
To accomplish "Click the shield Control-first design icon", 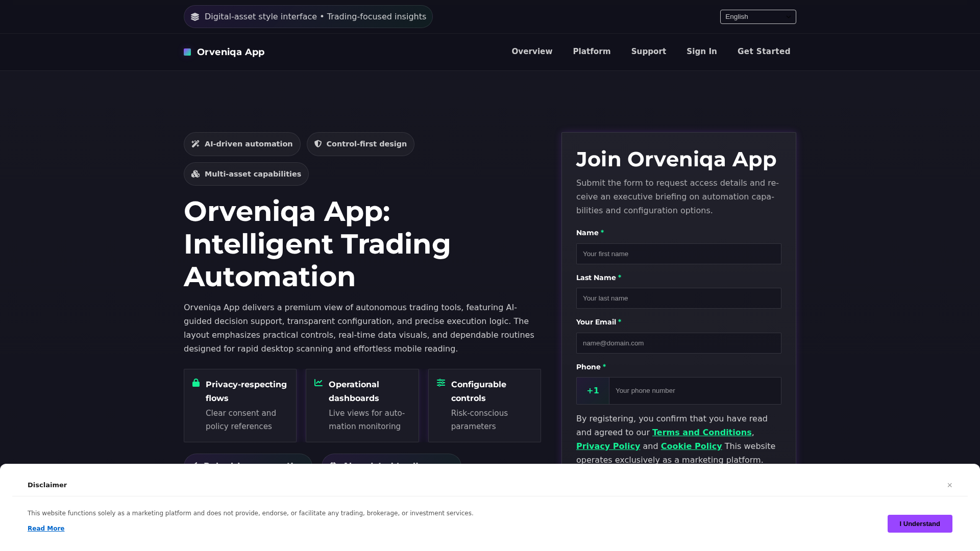I will coord(318,144).
